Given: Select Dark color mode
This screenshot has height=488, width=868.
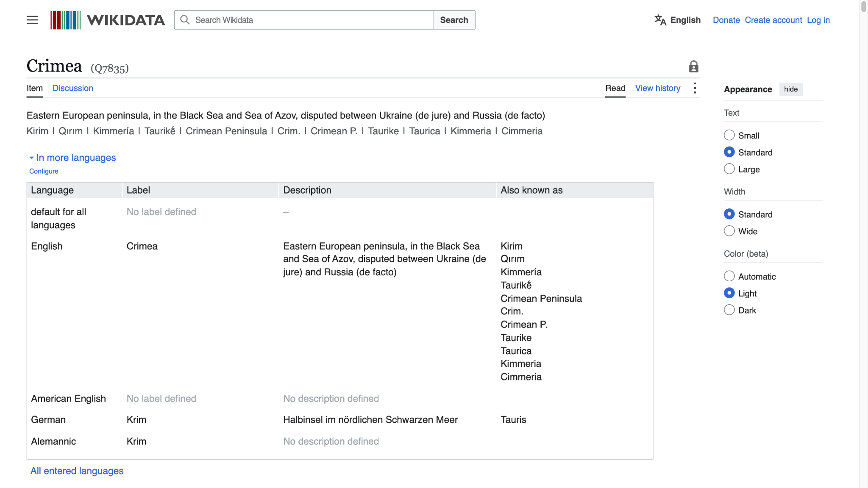Looking at the screenshot, I should point(729,310).
